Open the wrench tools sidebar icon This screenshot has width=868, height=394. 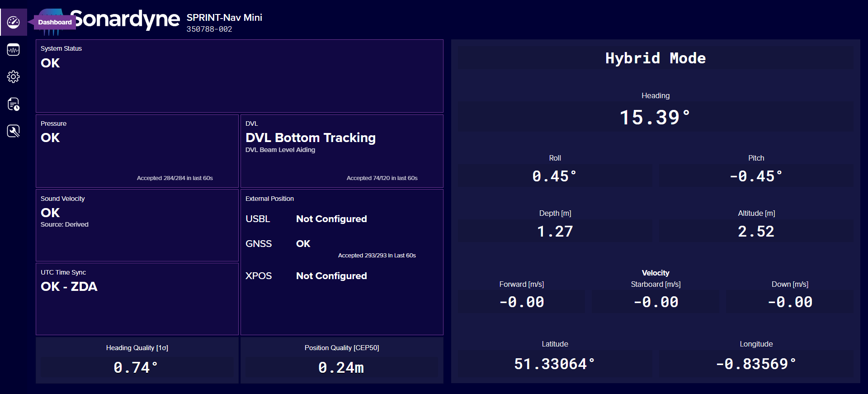tap(14, 131)
